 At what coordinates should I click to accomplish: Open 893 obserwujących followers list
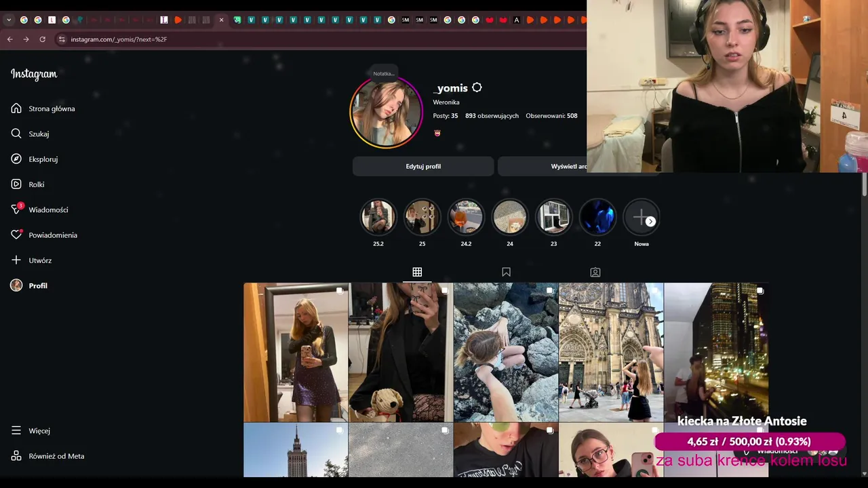492,116
